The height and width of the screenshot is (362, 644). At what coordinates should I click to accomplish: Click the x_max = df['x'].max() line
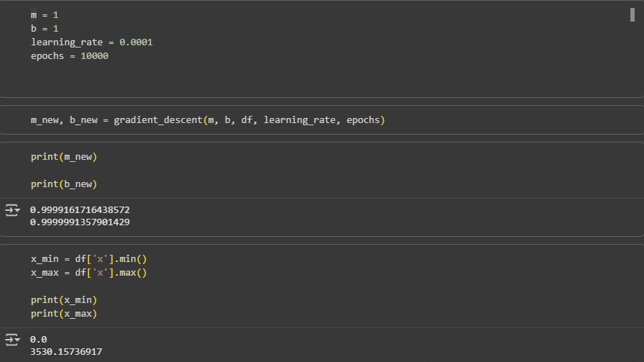(89, 273)
